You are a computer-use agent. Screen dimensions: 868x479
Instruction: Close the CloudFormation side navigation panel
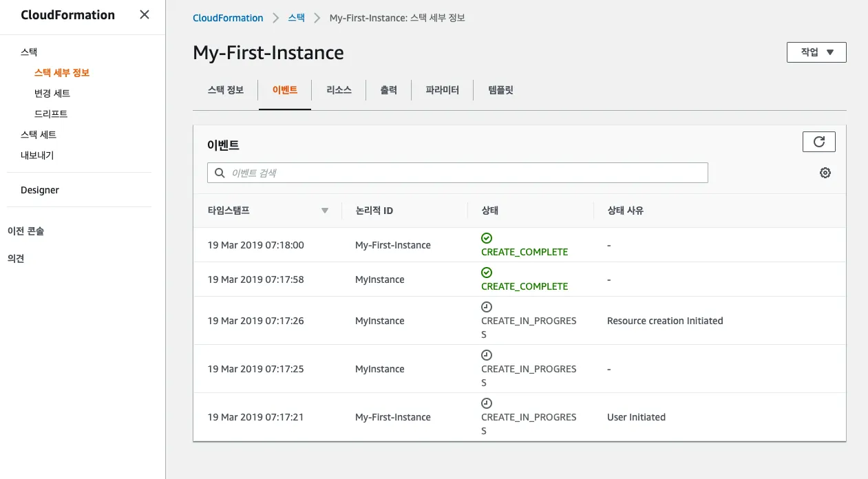(x=144, y=14)
